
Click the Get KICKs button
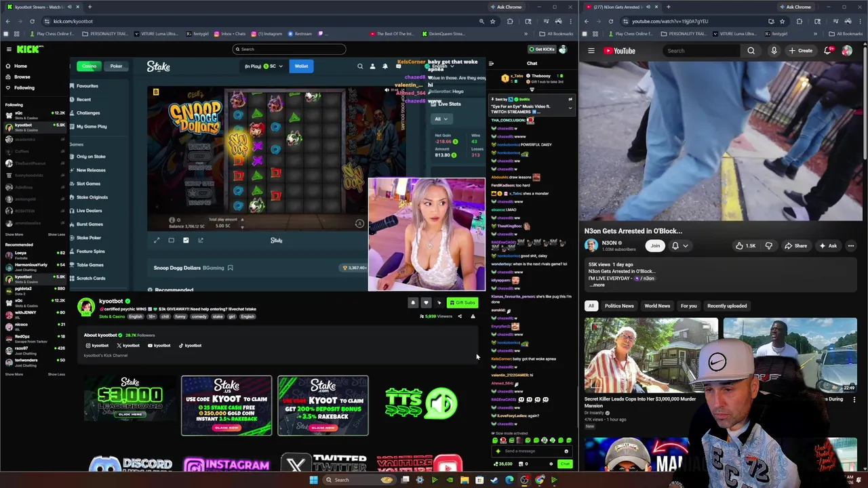tap(542, 49)
